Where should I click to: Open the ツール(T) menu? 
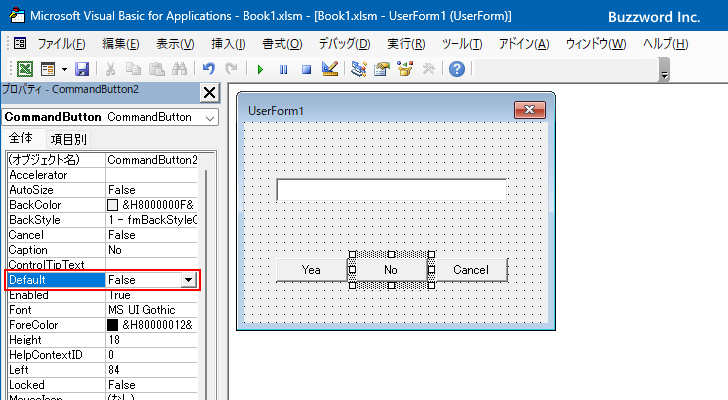pos(462,44)
